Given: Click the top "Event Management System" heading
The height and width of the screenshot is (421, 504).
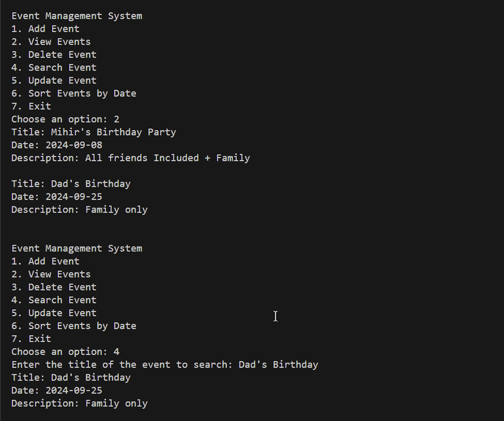Looking at the screenshot, I should click(x=77, y=16).
